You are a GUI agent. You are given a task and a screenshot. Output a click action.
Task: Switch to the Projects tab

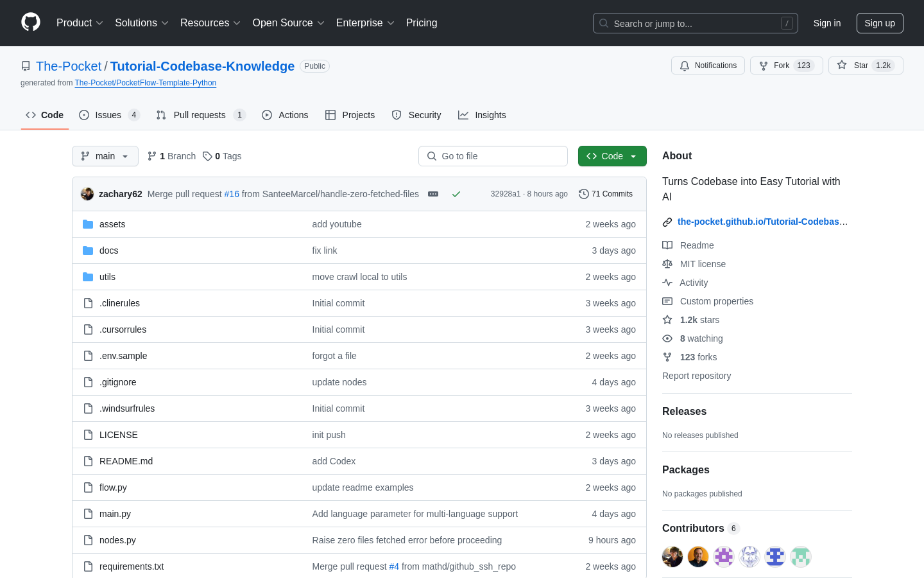pos(350,115)
